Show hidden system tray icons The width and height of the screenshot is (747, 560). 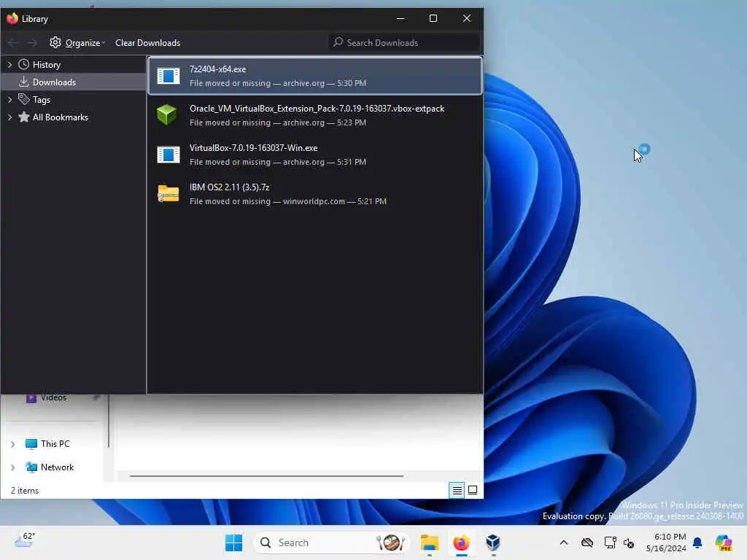(564, 542)
